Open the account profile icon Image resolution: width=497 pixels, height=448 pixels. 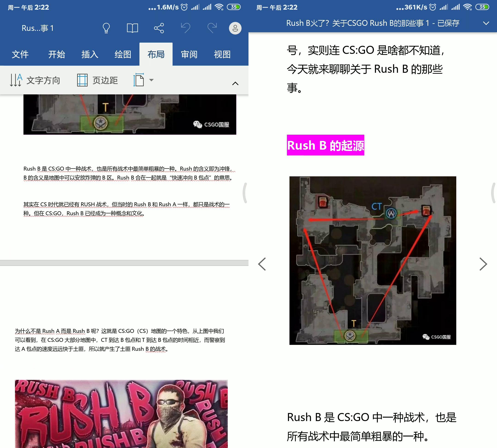[235, 28]
